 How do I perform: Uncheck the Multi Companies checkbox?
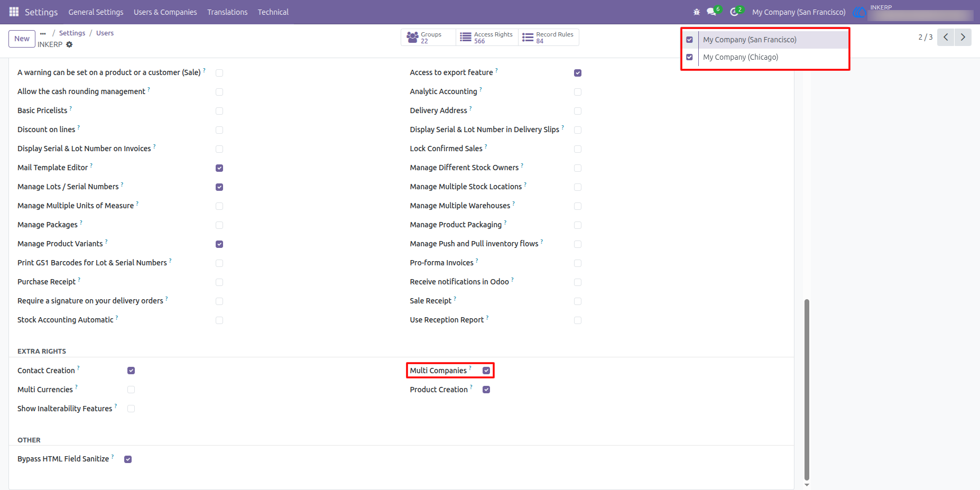(486, 371)
